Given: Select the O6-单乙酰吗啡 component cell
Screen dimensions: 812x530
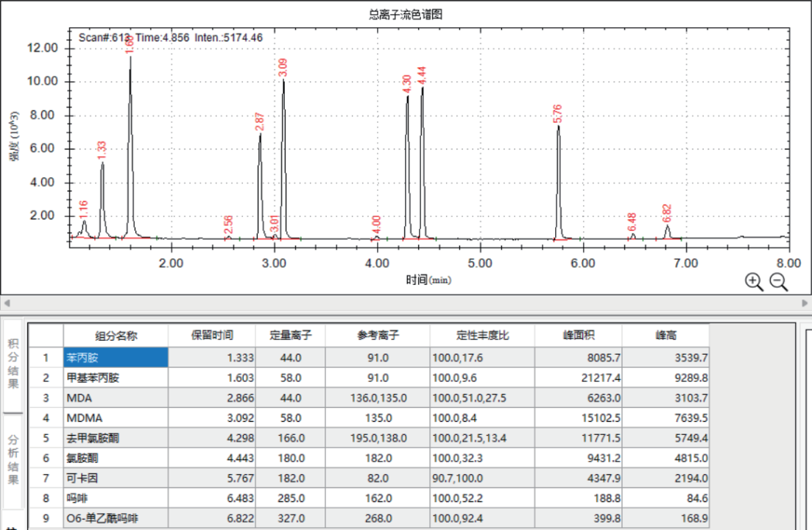Looking at the screenshot, I should coord(116,519).
